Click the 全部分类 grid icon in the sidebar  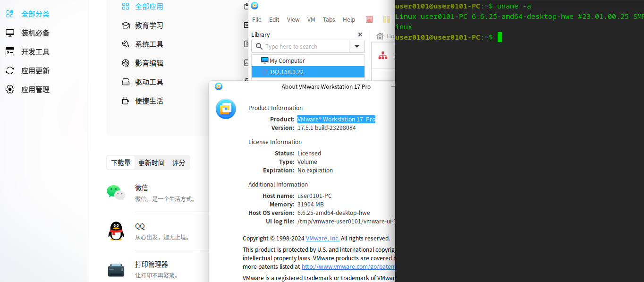[10, 14]
